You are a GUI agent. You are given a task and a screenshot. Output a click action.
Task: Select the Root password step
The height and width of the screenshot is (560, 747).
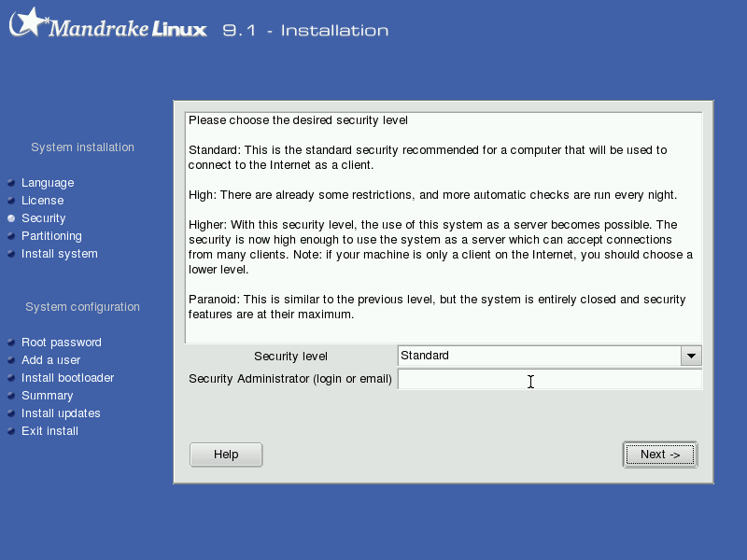tap(62, 343)
